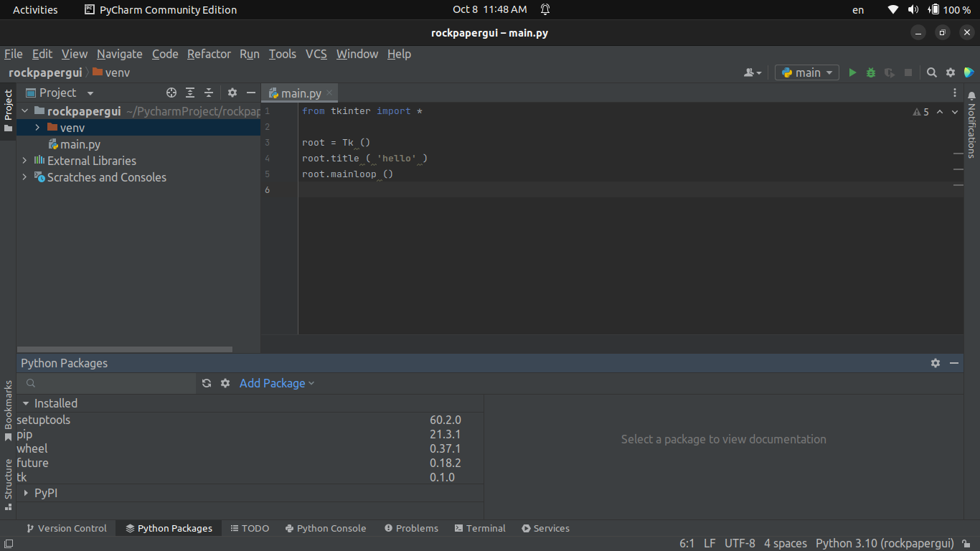Open the Problems tab
This screenshot has height=551, width=980.
pos(411,528)
